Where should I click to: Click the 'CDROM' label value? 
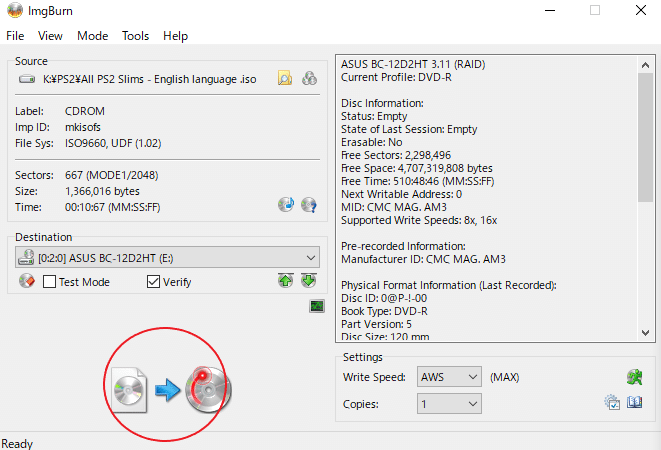(x=85, y=111)
